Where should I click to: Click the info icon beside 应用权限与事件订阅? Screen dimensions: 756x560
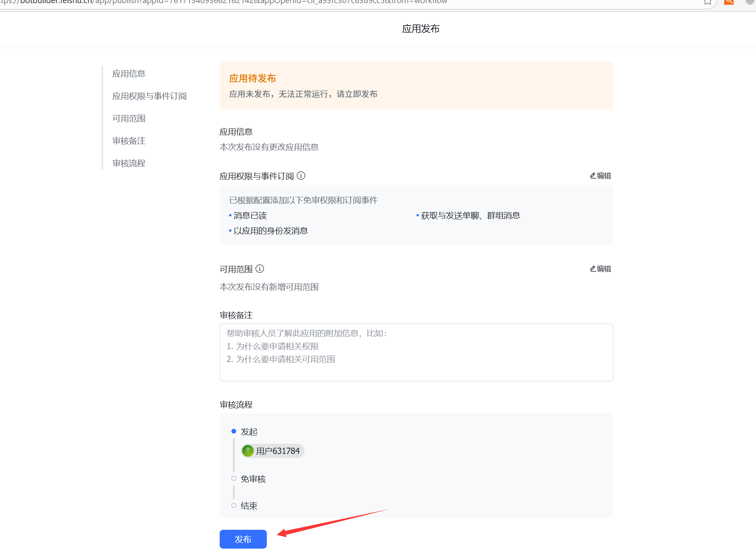pos(301,176)
